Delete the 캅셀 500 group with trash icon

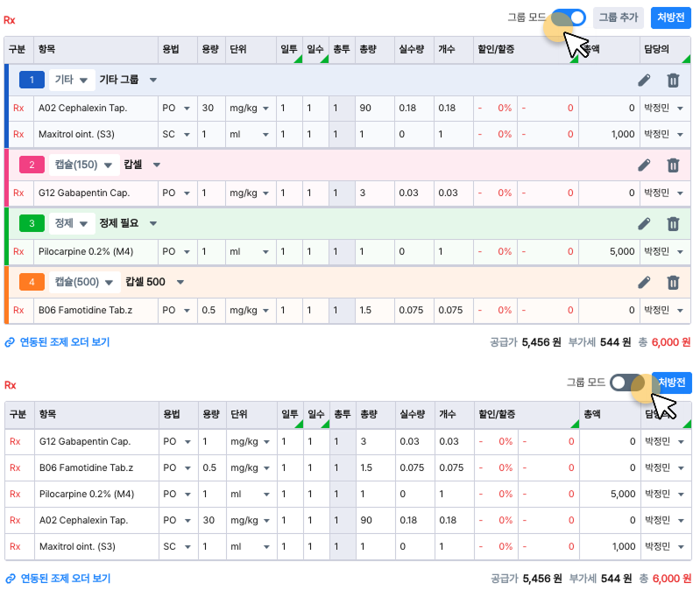pos(673,283)
